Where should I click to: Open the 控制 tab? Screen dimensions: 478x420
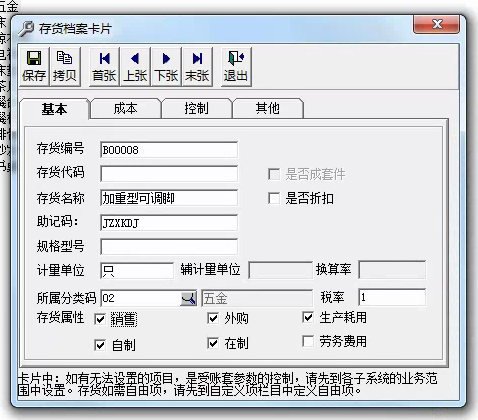pyautogui.click(x=197, y=109)
